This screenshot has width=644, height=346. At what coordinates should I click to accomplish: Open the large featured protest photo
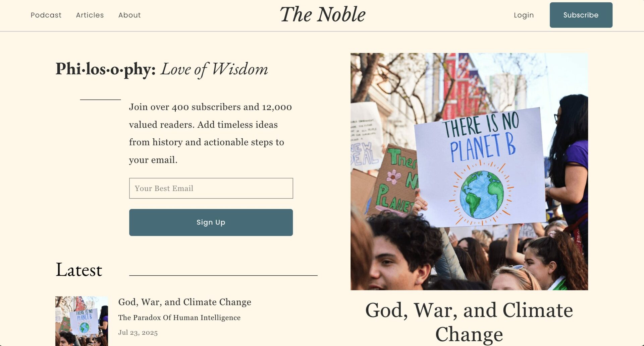tap(469, 171)
